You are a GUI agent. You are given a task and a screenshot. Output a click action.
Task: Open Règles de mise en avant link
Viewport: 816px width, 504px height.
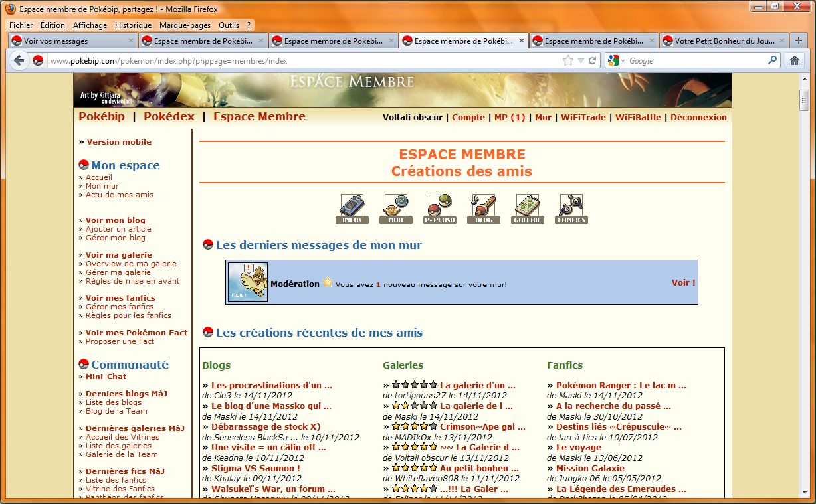coord(133,281)
